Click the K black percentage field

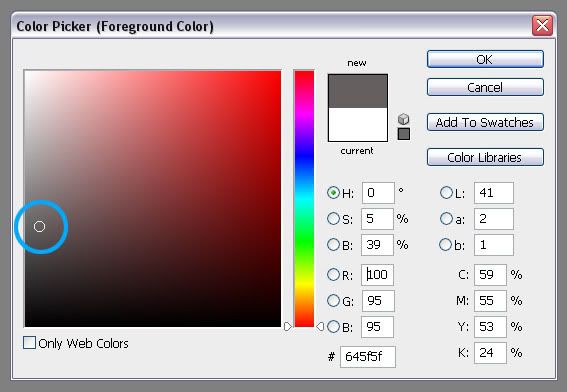(x=490, y=353)
